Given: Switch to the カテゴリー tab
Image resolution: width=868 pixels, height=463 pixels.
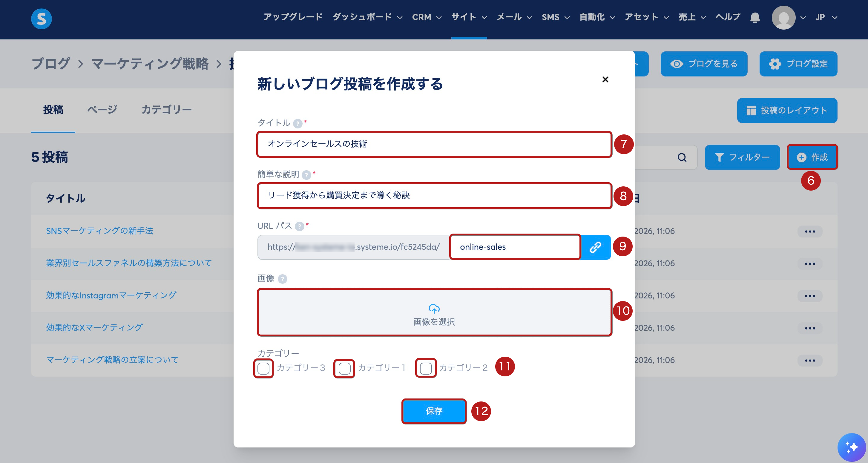Looking at the screenshot, I should [x=166, y=110].
